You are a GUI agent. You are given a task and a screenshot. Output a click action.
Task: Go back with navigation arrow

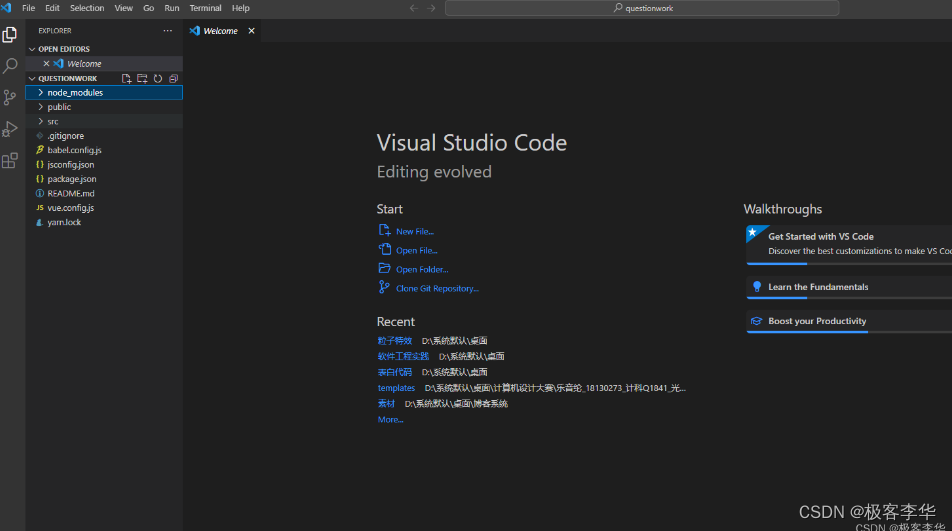tap(413, 8)
